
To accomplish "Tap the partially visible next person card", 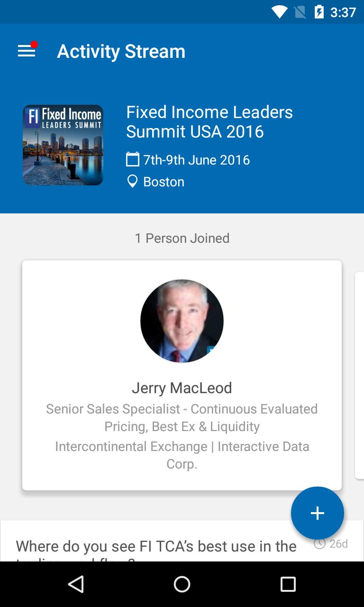I will (359, 375).
